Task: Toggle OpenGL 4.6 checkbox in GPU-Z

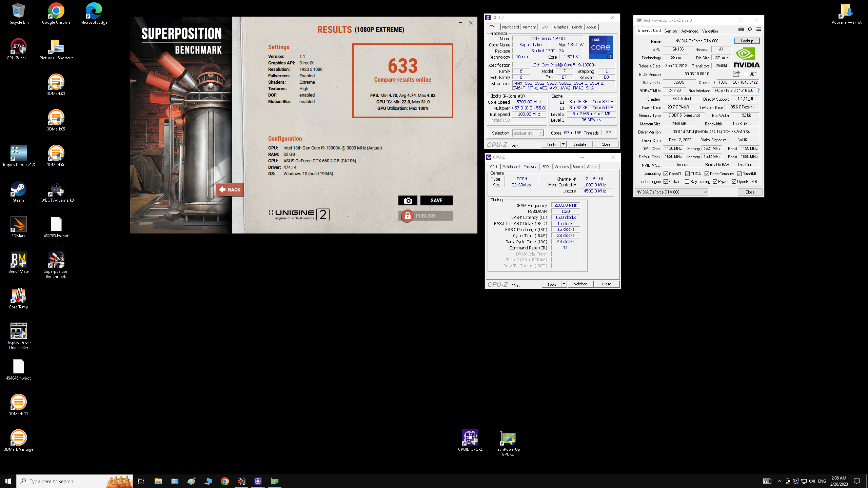Action: point(734,182)
